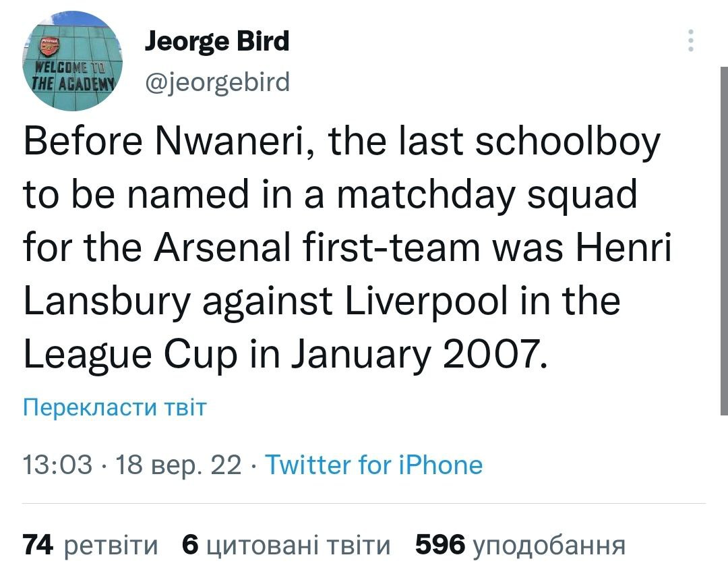Click the 13:03 timestamp
Viewport: 728px width, 580px height.
point(57,465)
